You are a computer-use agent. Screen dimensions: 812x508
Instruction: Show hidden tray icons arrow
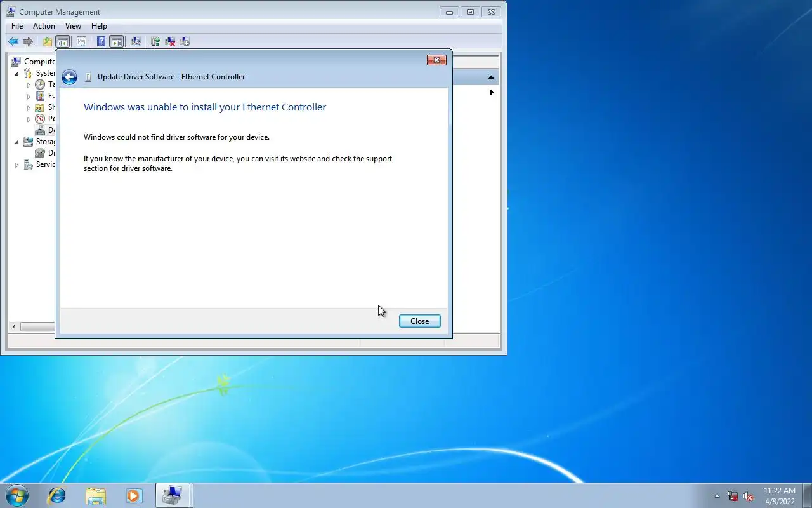pyautogui.click(x=717, y=496)
